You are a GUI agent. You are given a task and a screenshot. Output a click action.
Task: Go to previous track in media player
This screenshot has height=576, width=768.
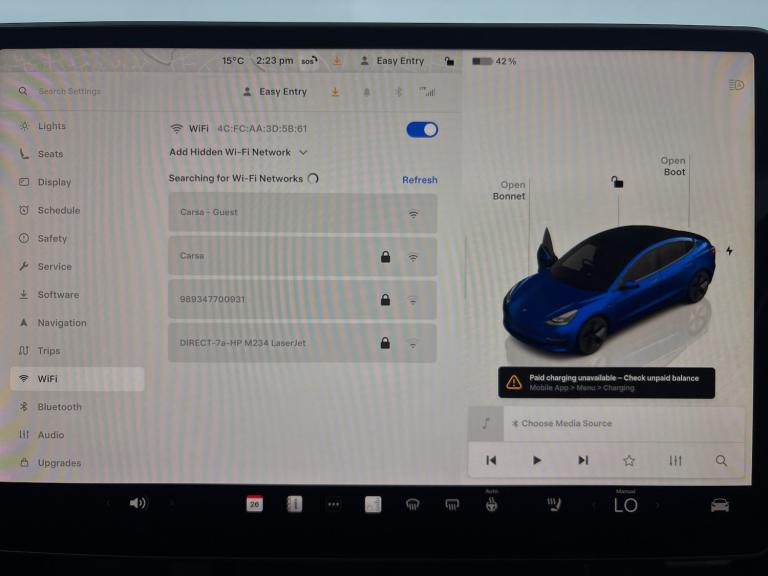coord(491,460)
